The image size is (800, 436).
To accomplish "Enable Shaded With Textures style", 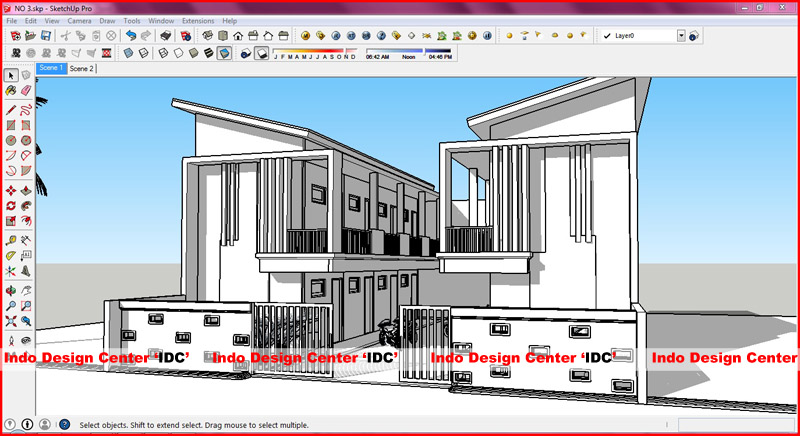I will (209, 53).
